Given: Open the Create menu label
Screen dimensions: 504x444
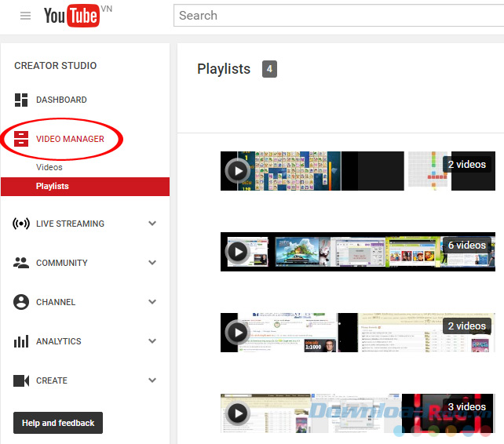Looking at the screenshot, I should [52, 380].
